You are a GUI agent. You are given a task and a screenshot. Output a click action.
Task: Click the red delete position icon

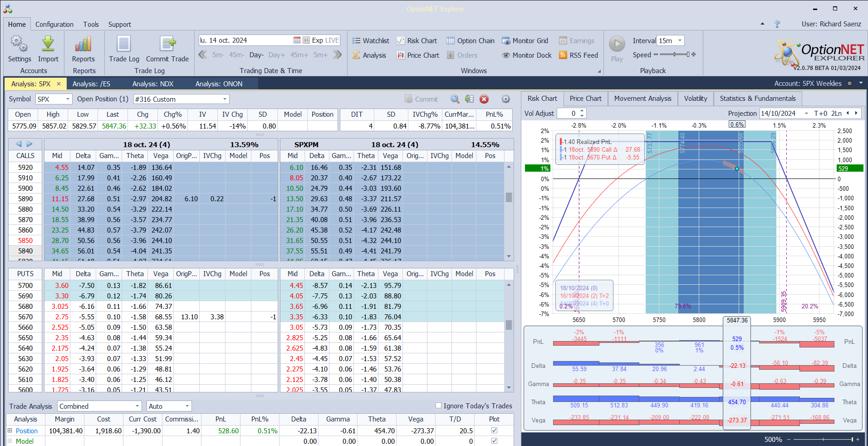(x=484, y=99)
